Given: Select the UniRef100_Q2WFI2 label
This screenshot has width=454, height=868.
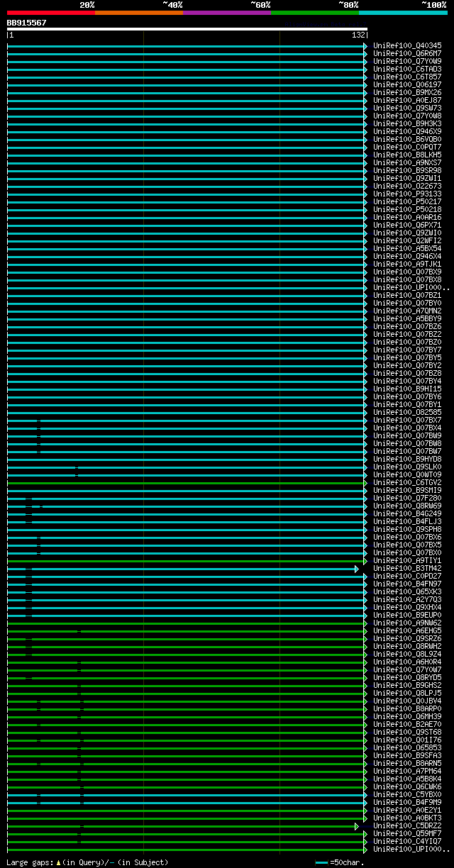Looking at the screenshot, I should click(408, 240).
